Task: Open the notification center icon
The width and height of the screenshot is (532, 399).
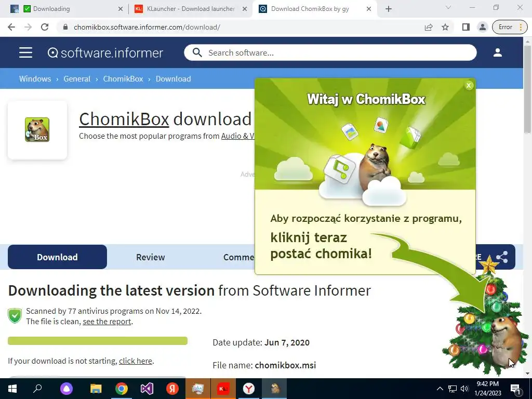Action: click(515, 389)
